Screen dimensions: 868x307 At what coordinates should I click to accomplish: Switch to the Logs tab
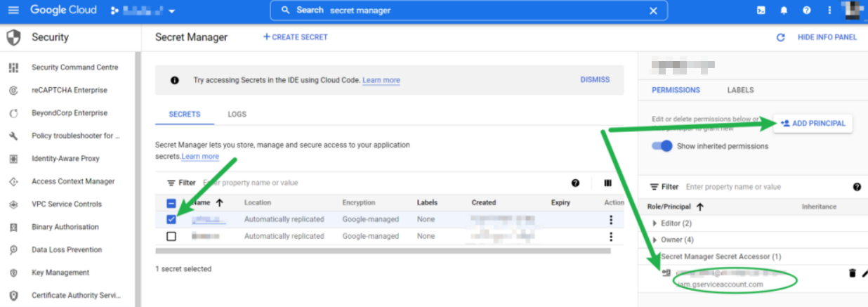click(237, 114)
